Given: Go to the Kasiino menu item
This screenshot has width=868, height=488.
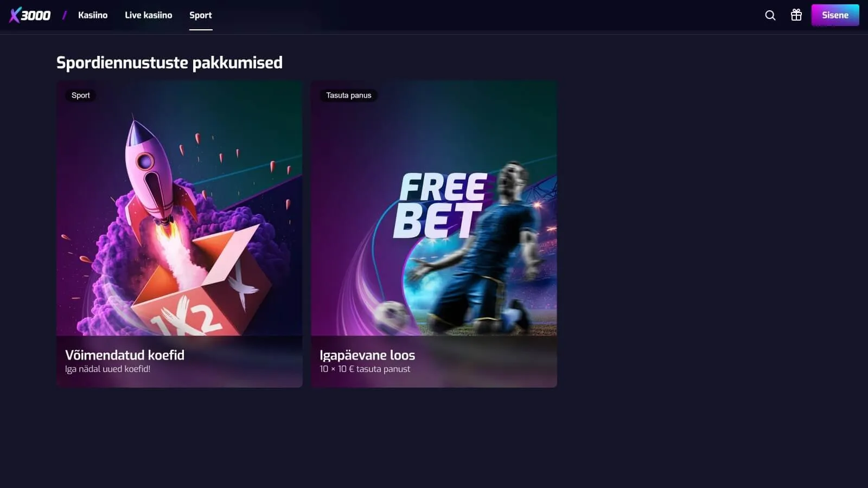Looking at the screenshot, I should click(93, 15).
